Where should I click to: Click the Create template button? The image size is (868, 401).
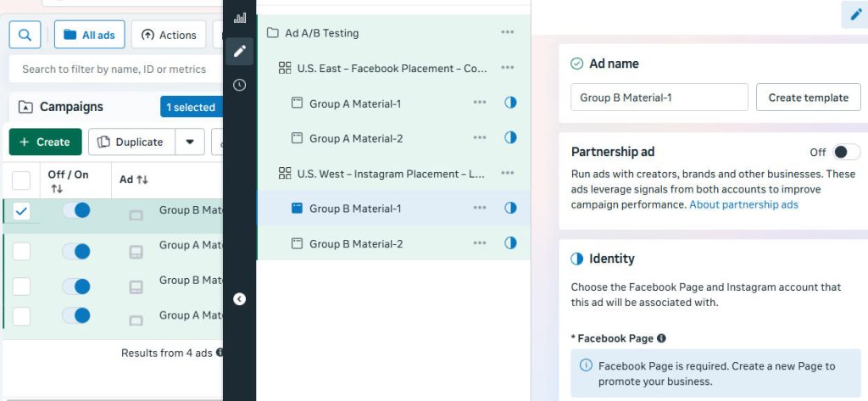pyautogui.click(x=808, y=97)
